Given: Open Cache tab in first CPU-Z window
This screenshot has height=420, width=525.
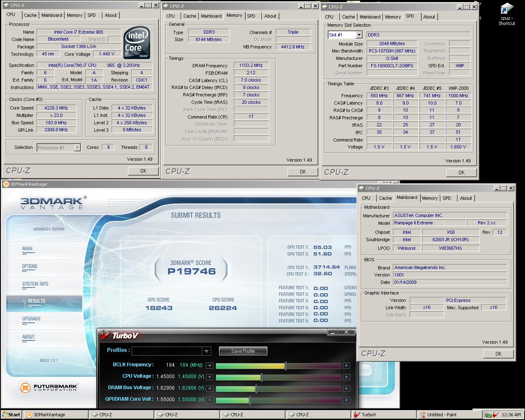Looking at the screenshot, I should [30, 15].
